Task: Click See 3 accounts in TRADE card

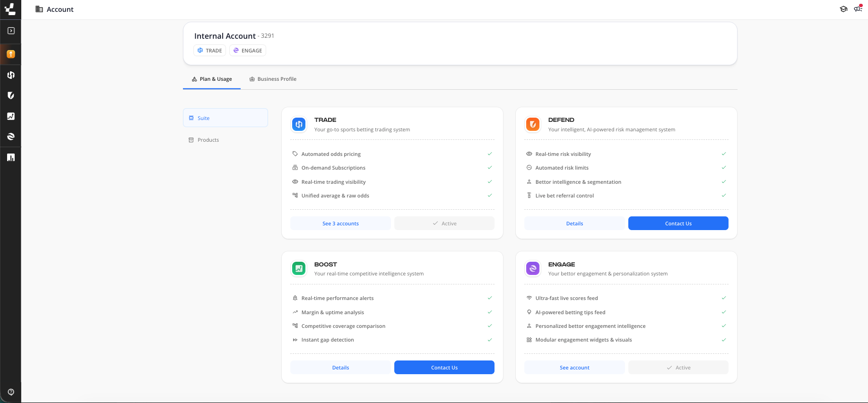Action: pos(340,223)
